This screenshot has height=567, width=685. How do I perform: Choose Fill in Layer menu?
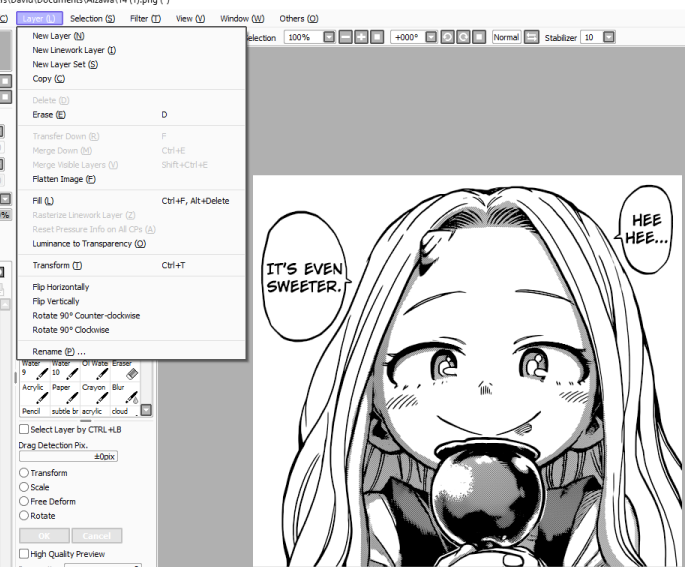click(x=131, y=201)
